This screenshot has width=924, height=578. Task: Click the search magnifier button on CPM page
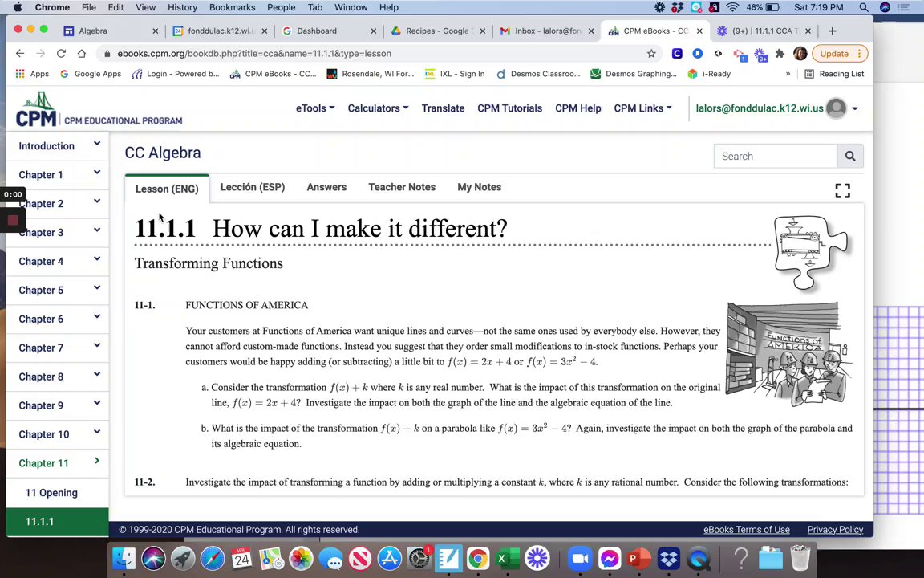point(849,156)
